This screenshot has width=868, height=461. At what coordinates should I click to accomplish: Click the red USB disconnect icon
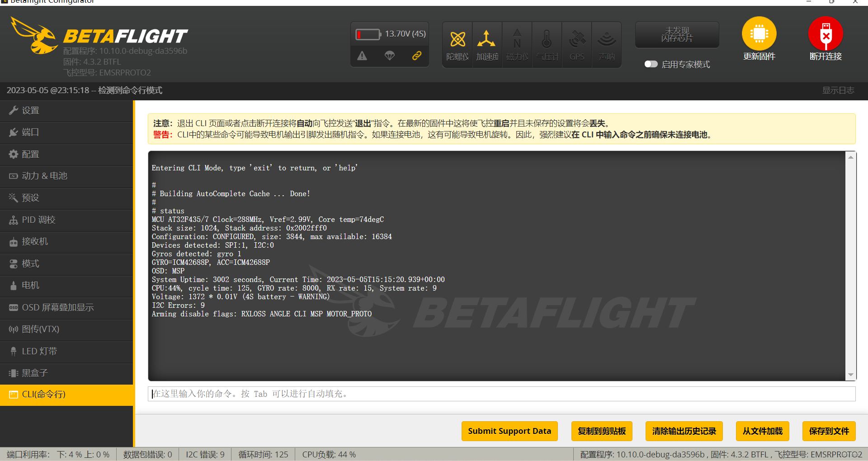(x=826, y=33)
